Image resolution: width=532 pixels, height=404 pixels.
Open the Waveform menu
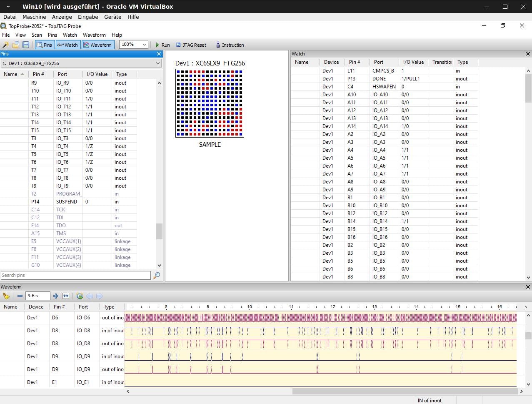click(94, 35)
